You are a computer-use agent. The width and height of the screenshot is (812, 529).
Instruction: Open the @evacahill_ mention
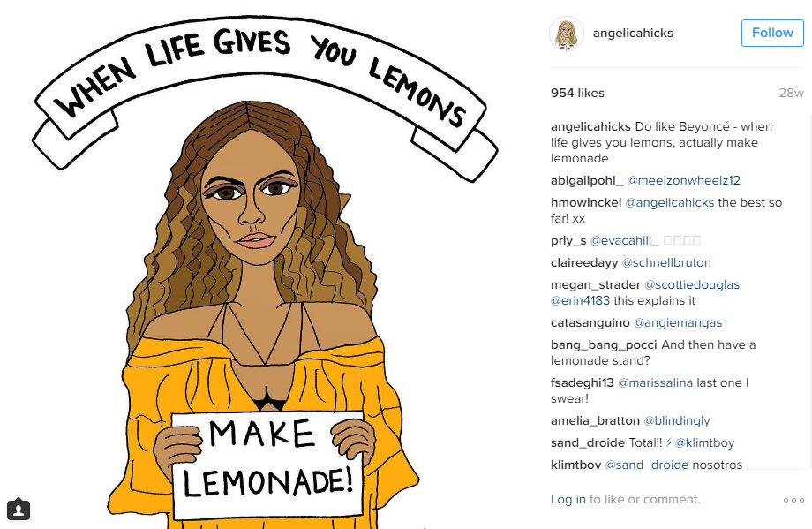click(625, 240)
